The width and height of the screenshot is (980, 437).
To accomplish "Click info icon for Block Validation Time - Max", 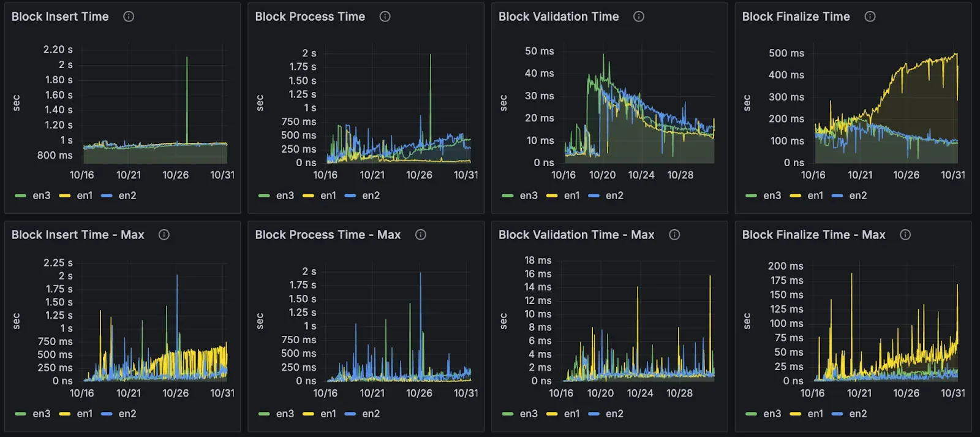I will tap(674, 235).
